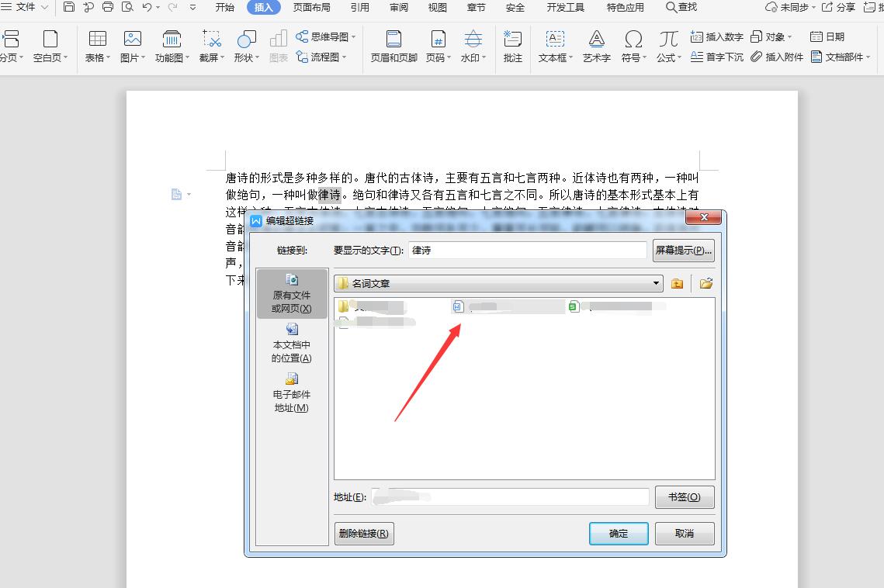This screenshot has width=884, height=588.
Task: Click the Text box (文本框) icon
Action: (x=556, y=47)
